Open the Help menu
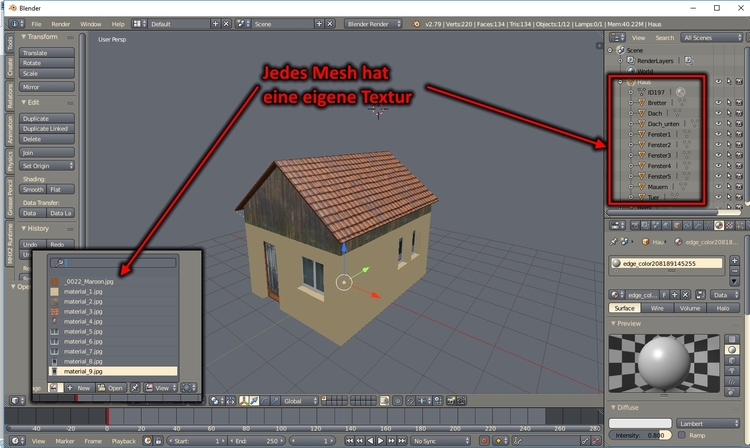Viewport: 750px width, 448px height. pyautogui.click(x=118, y=24)
